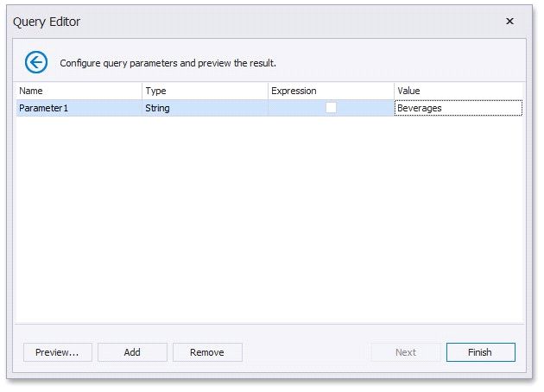Click divider between Name and Type headers

coord(142,91)
